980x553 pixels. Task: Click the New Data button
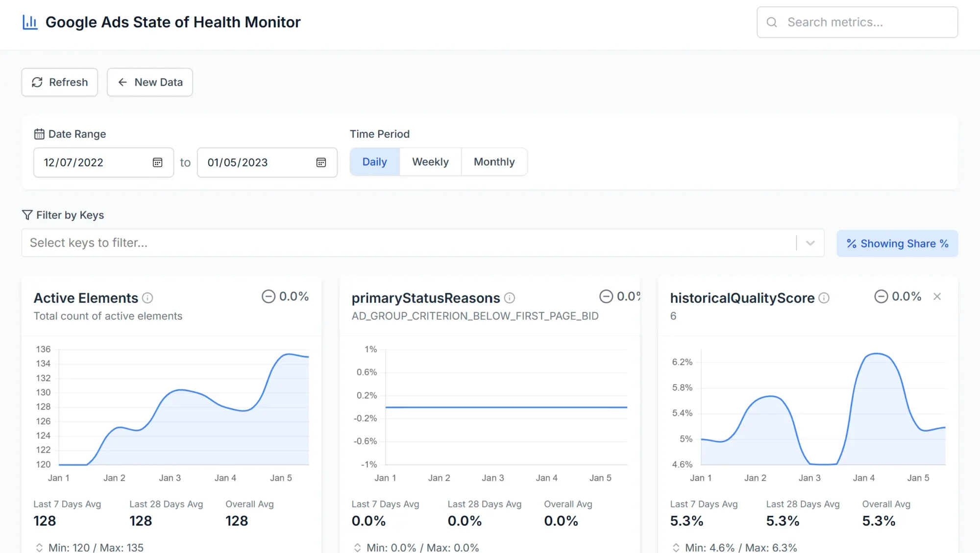coord(150,82)
